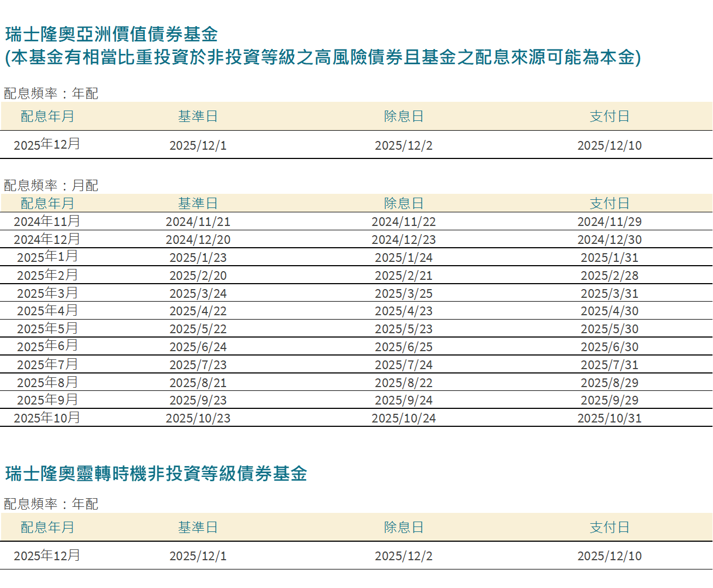Select the 2025/5/30 payment date cell

(610, 329)
